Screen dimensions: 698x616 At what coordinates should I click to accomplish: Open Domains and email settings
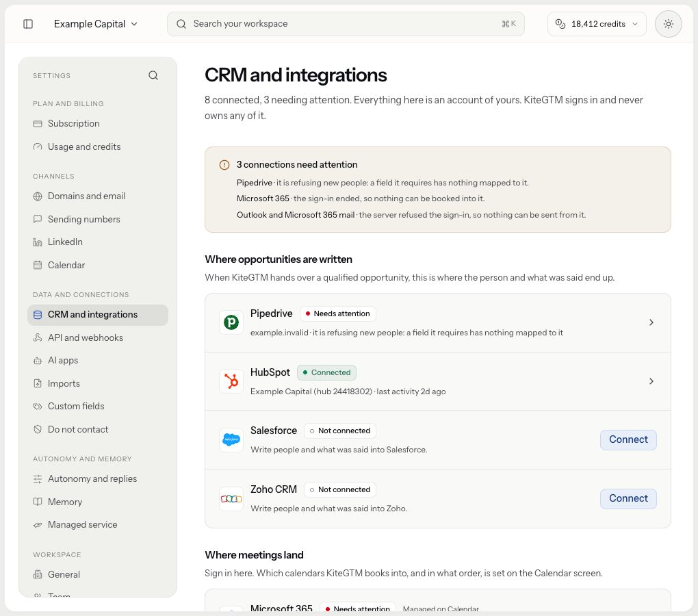pos(97,196)
